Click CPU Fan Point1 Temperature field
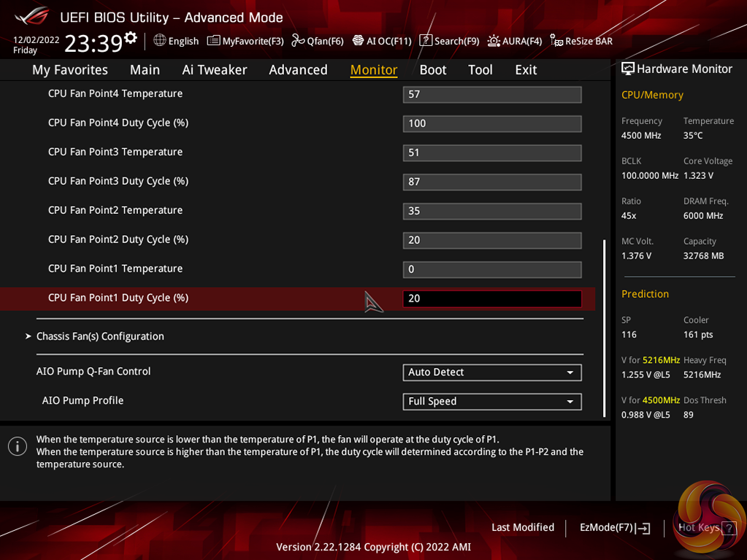This screenshot has height=560, width=747. pyautogui.click(x=492, y=269)
